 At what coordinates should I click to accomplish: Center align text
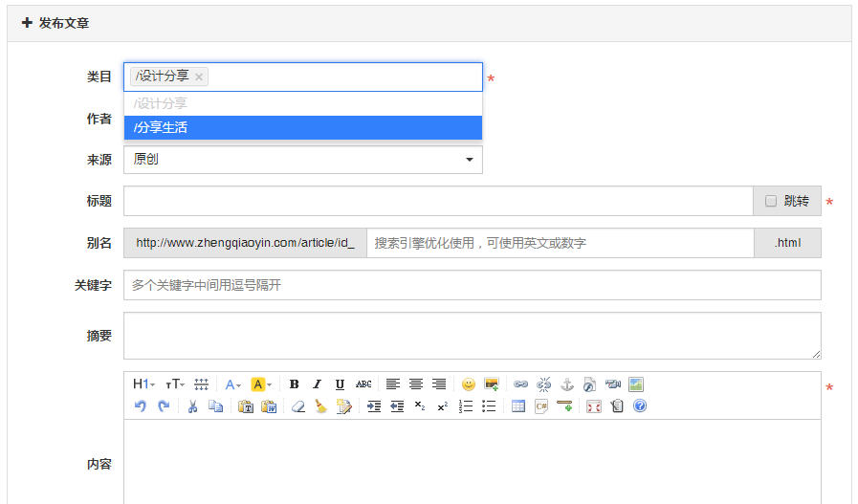(x=416, y=384)
